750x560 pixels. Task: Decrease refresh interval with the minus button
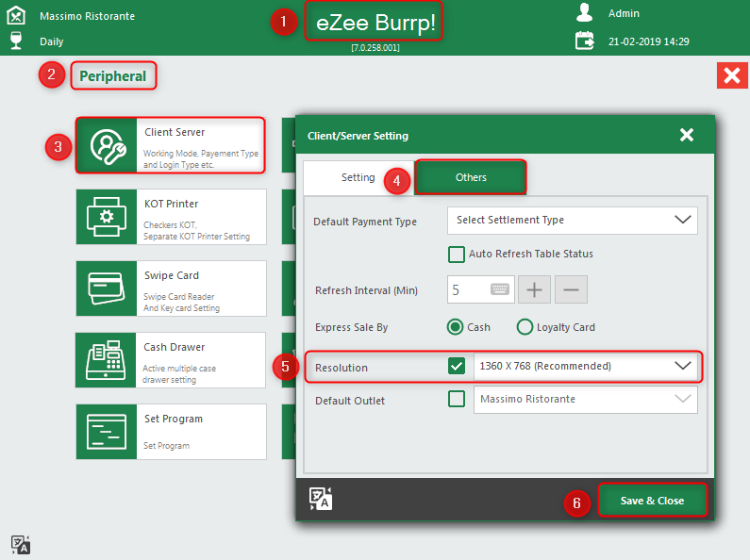(571, 289)
